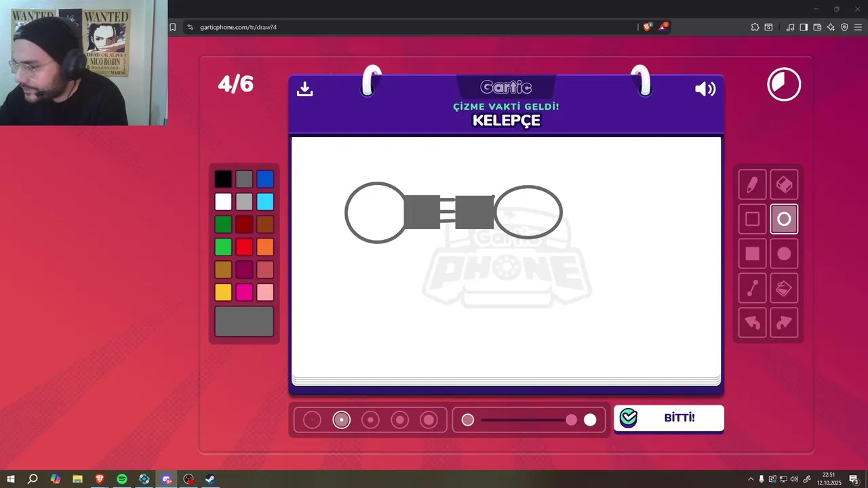The image size is (868, 488).
Task: Pick the cyan color swatch
Action: coord(265,201)
